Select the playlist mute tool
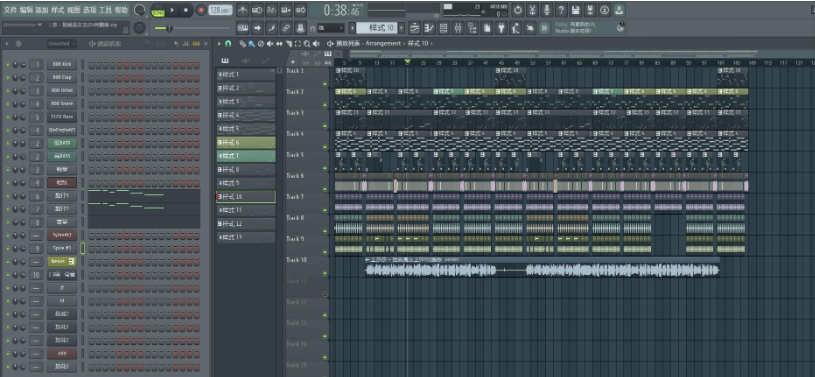Image resolution: width=815 pixels, height=377 pixels. (270, 44)
